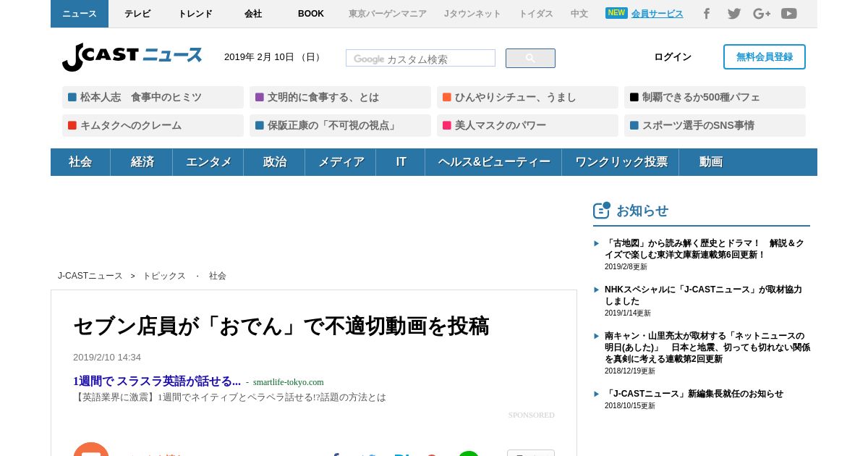Open the YouTube icon in top bar

tap(789, 14)
